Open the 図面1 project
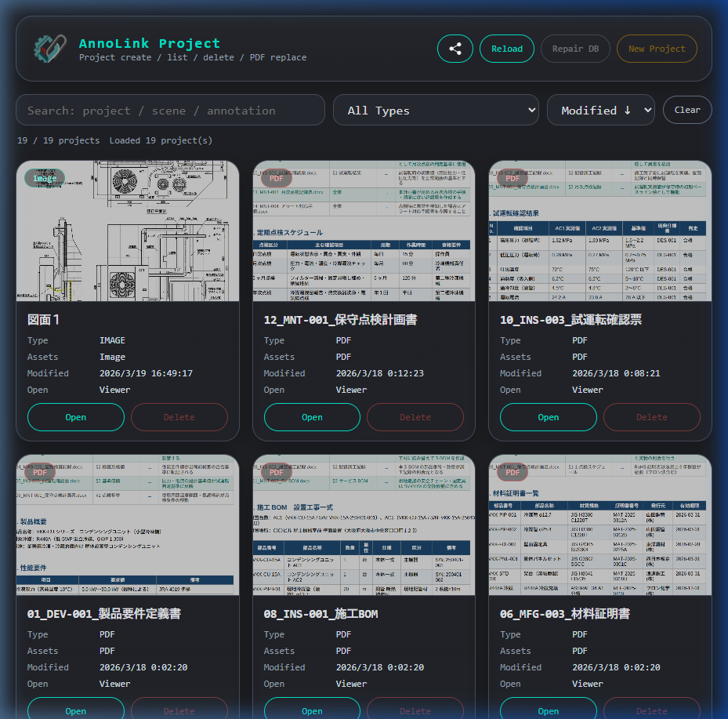The image size is (728, 719). click(75, 417)
